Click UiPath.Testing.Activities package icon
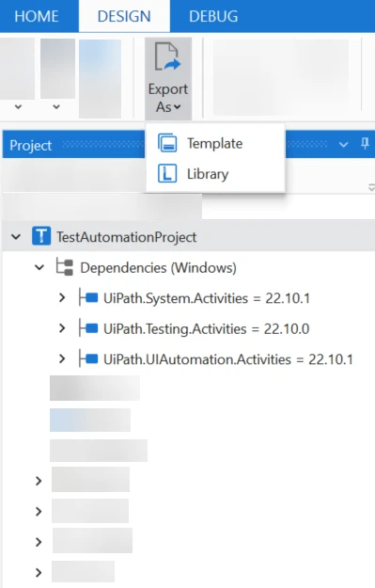This screenshot has width=375, height=588. coord(88,328)
